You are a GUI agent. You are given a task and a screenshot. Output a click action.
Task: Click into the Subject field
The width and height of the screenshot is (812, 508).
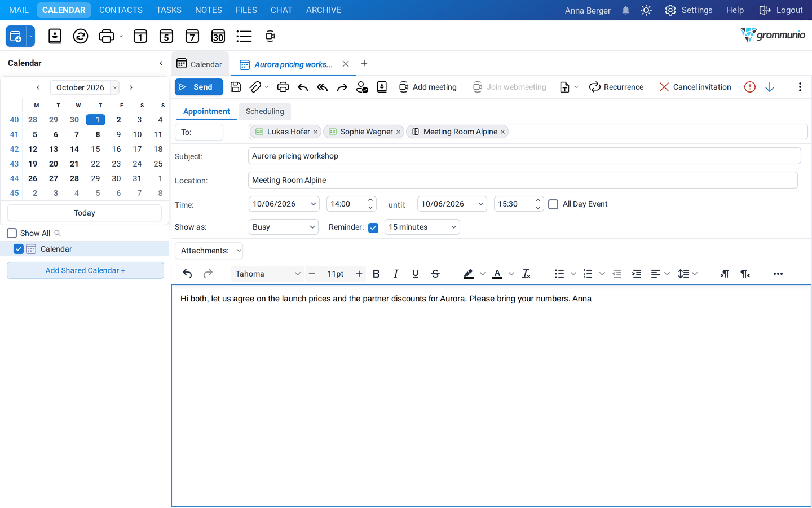(524, 156)
